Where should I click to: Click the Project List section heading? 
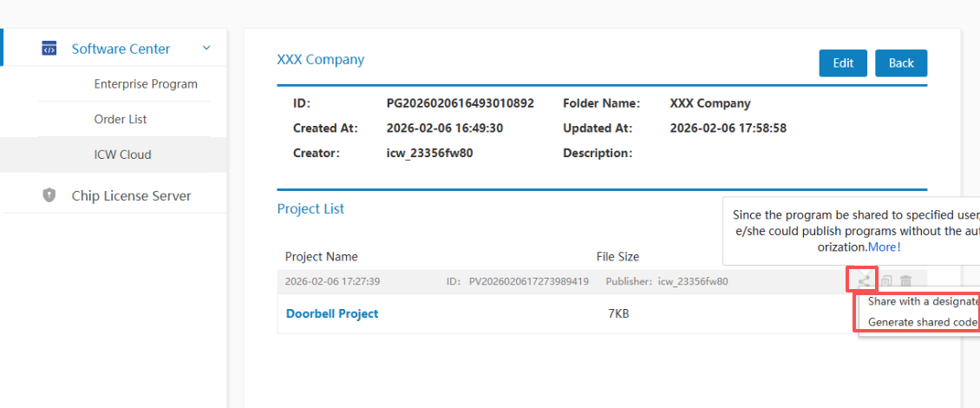[x=310, y=208]
